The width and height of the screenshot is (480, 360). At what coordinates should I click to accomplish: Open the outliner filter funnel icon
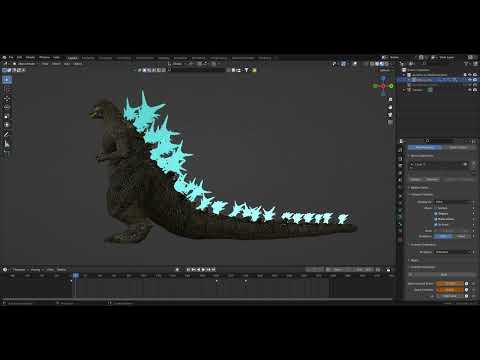click(467, 64)
